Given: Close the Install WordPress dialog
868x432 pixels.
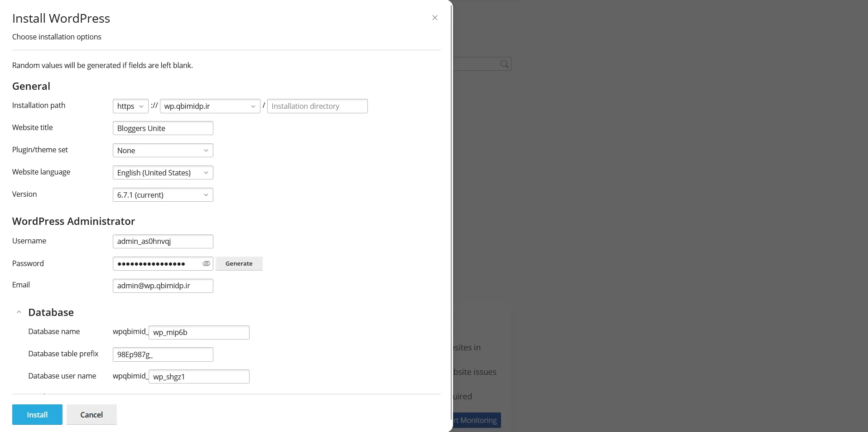Looking at the screenshot, I should tap(434, 18).
